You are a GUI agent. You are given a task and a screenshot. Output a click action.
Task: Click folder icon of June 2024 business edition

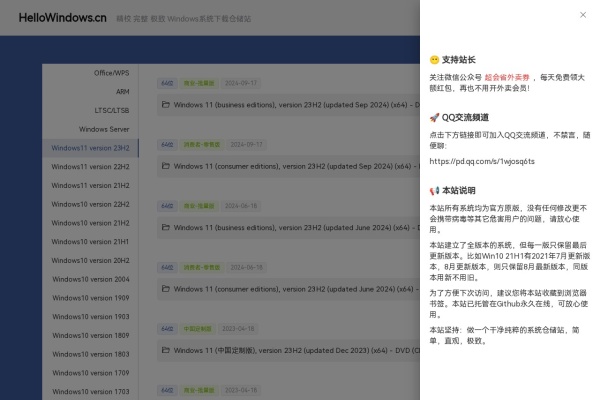[166, 228]
